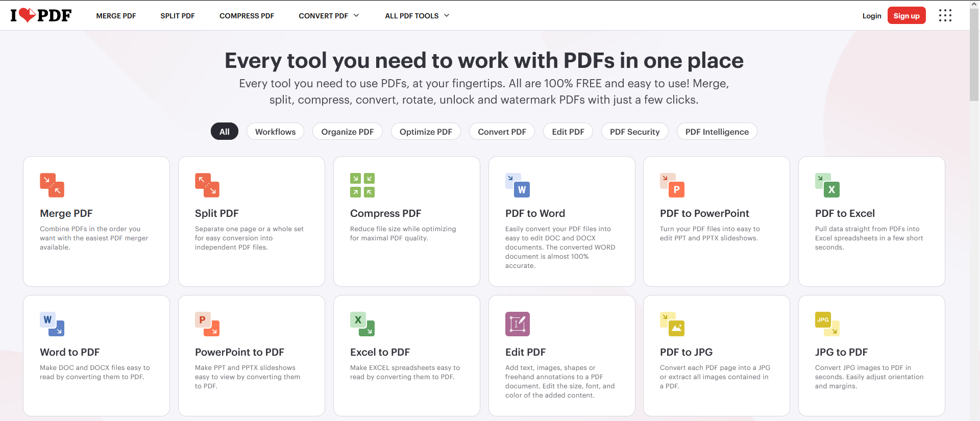Select the Convert PDF filter tab

tap(502, 131)
